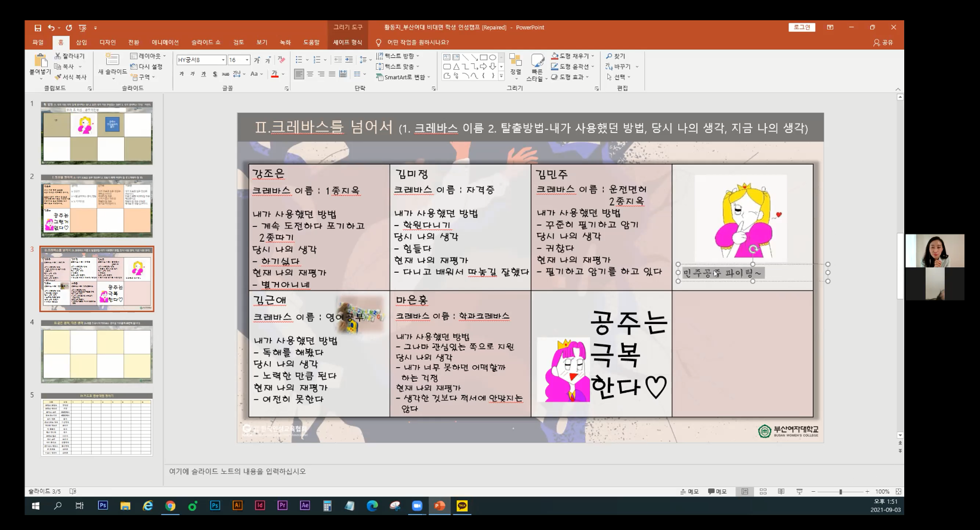Toggle underline formatting

point(203,74)
